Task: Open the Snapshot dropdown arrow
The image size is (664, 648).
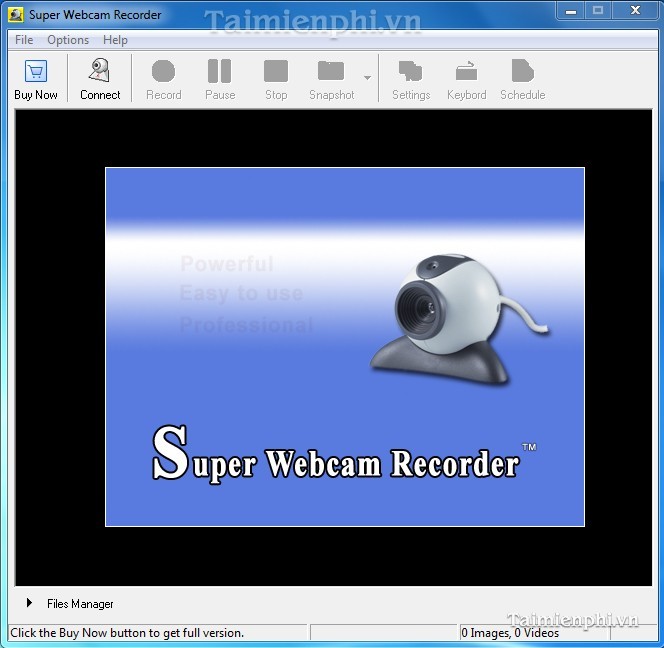Action: [367, 78]
